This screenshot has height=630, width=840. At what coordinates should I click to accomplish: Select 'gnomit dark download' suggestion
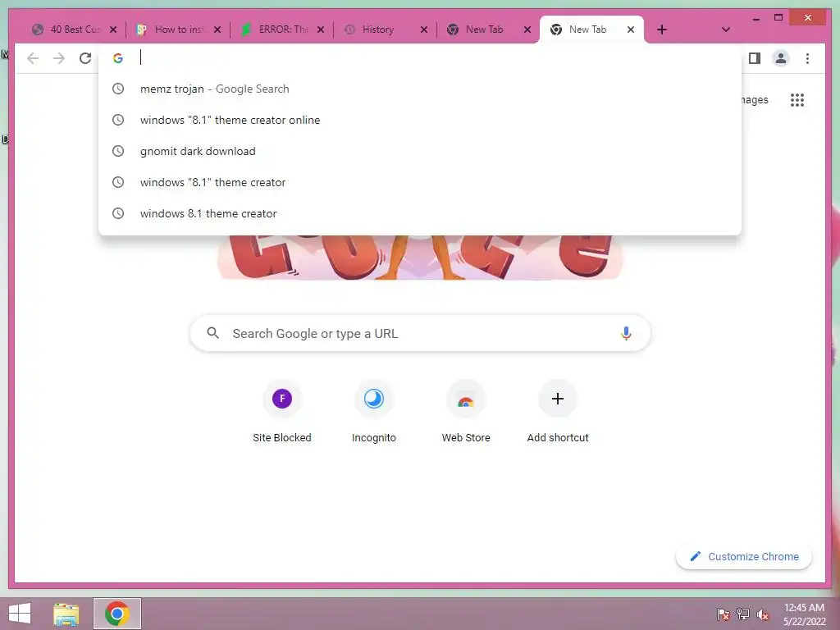(x=419, y=151)
